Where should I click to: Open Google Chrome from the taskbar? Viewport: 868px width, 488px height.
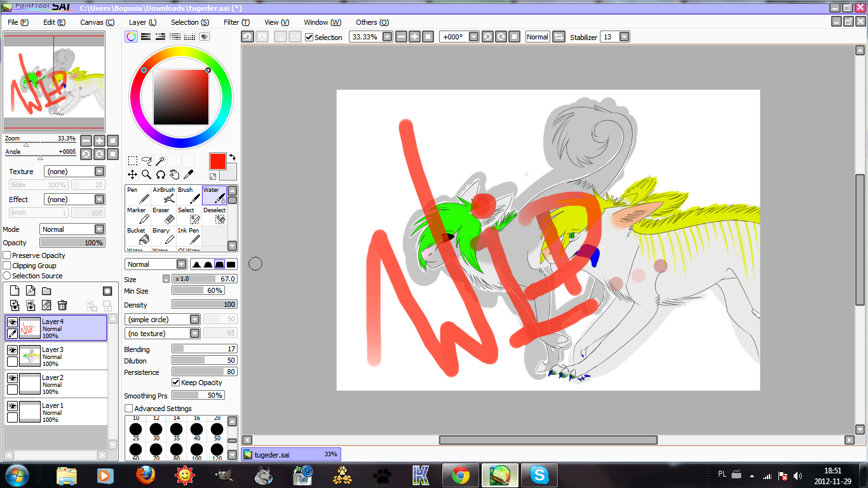coord(460,475)
